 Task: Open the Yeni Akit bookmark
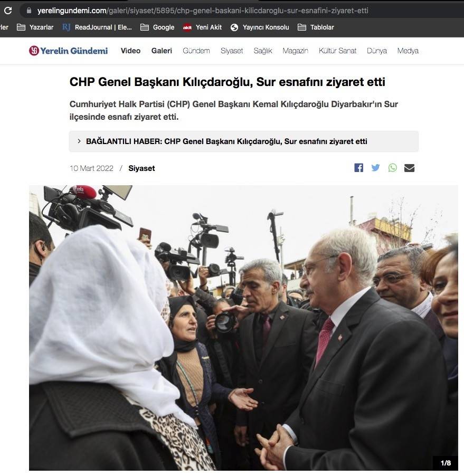(x=202, y=27)
